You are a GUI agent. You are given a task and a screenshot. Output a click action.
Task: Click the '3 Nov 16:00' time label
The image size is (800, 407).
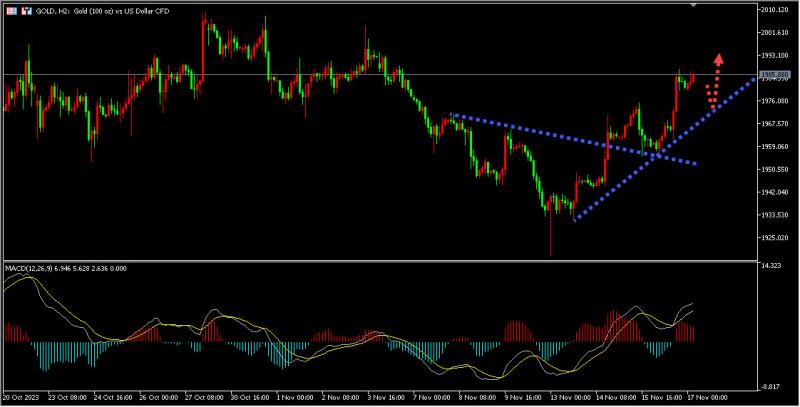click(x=385, y=397)
